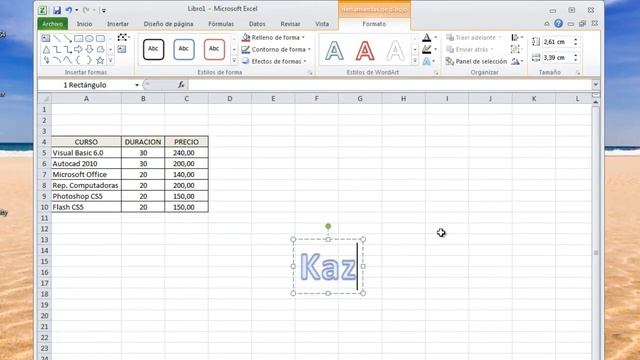This screenshot has width=640, height=360.
Task: Click the Save icon in quick access
Action: pyautogui.click(x=57, y=10)
